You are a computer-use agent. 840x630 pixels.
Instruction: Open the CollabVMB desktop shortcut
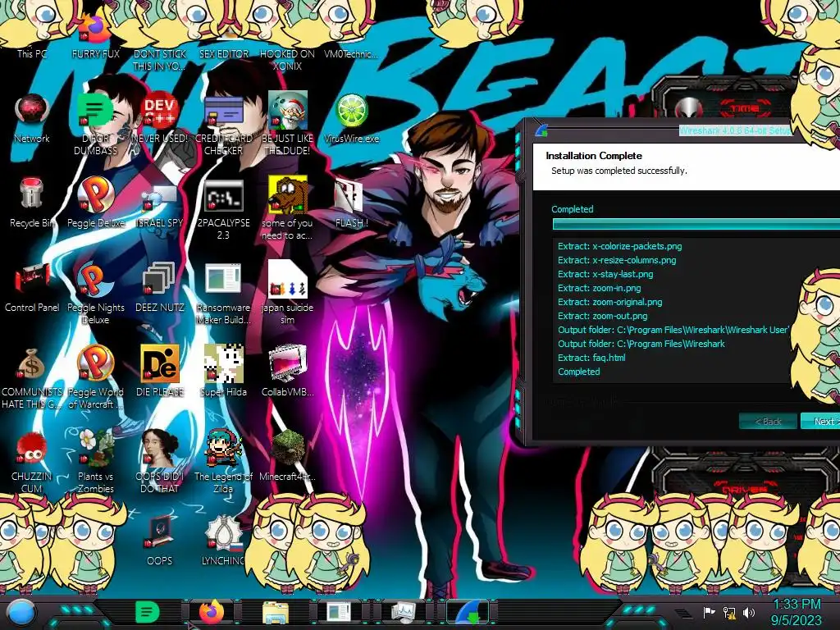point(287,371)
